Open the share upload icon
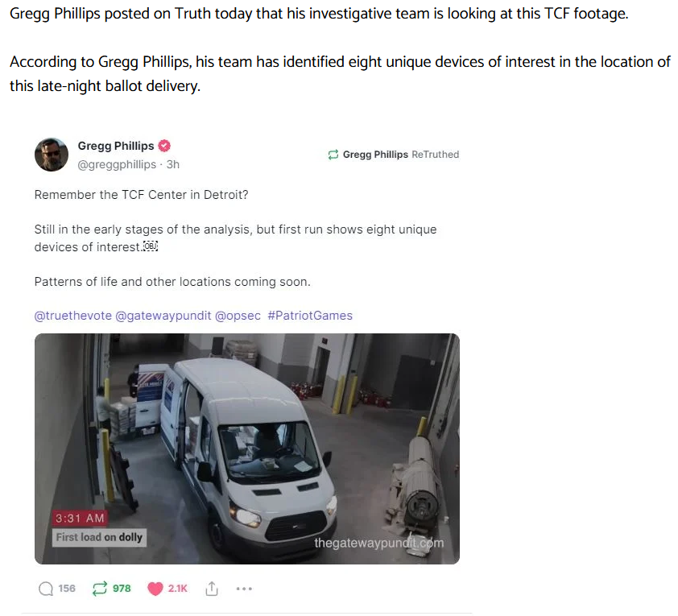Screen dimensions: 678x616 212,589
